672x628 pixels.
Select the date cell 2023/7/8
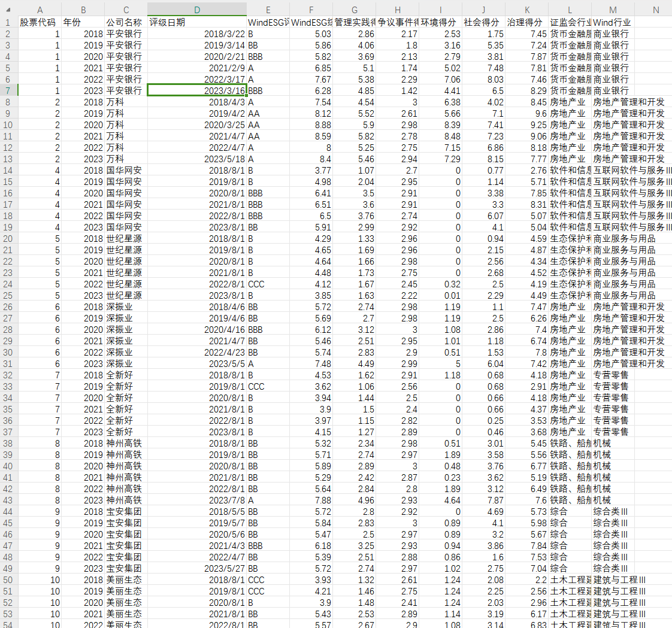[196, 500]
